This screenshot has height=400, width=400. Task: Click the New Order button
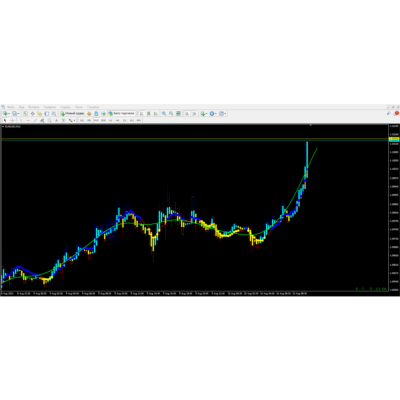(73, 114)
